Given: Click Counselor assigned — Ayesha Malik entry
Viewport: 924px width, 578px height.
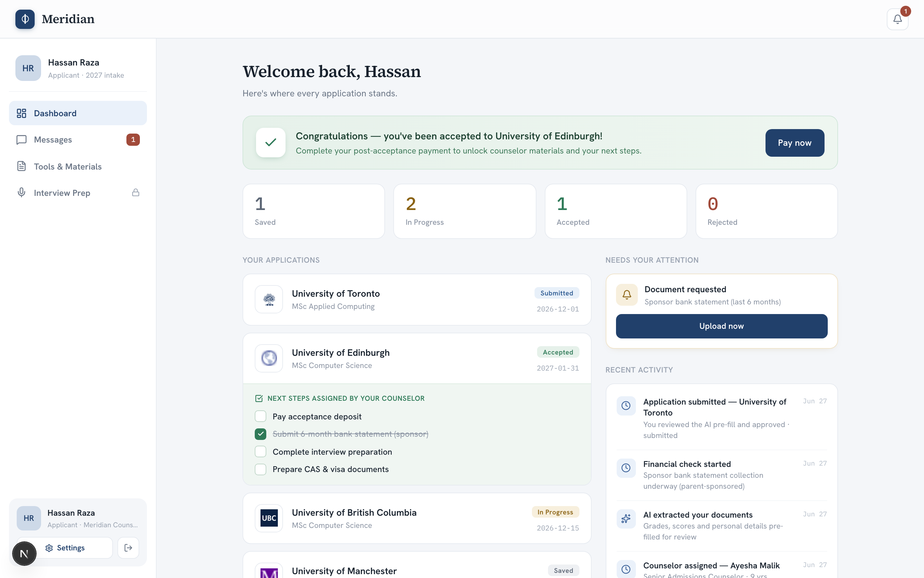Looking at the screenshot, I should (x=721, y=569).
